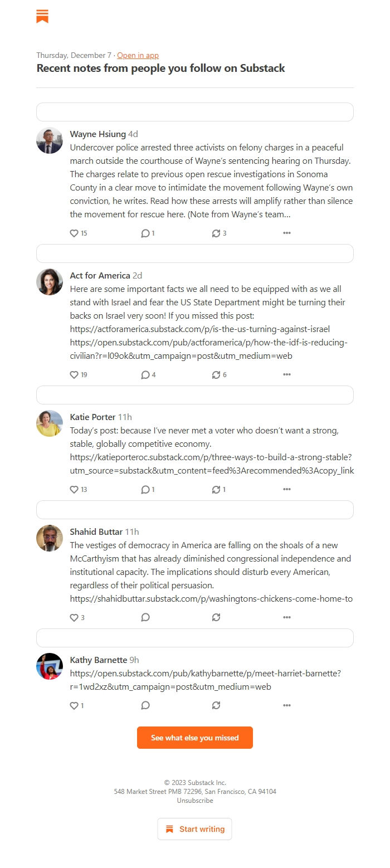Open Kathy Barnette's avatar
390x868 pixels.
[x=50, y=666]
